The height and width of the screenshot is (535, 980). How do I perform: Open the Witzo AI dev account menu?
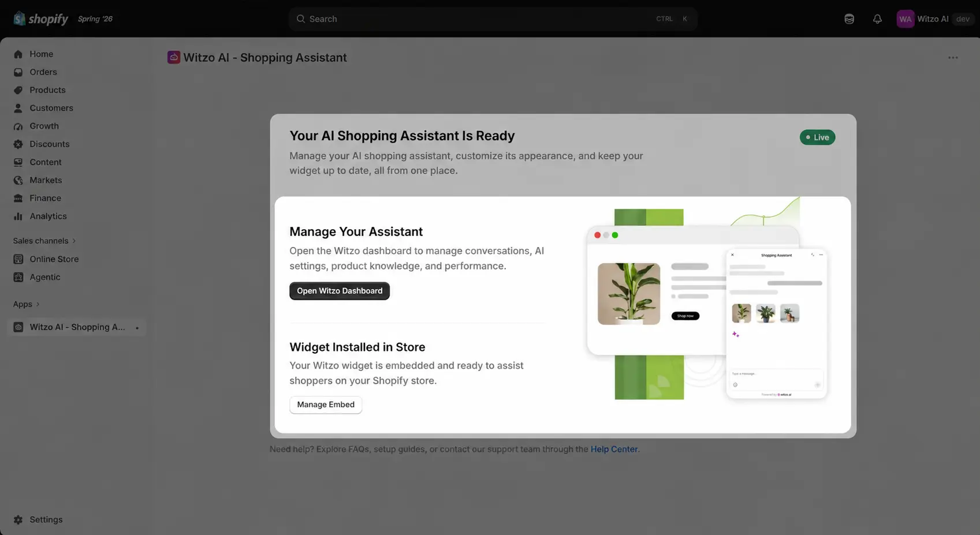pos(936,19)
